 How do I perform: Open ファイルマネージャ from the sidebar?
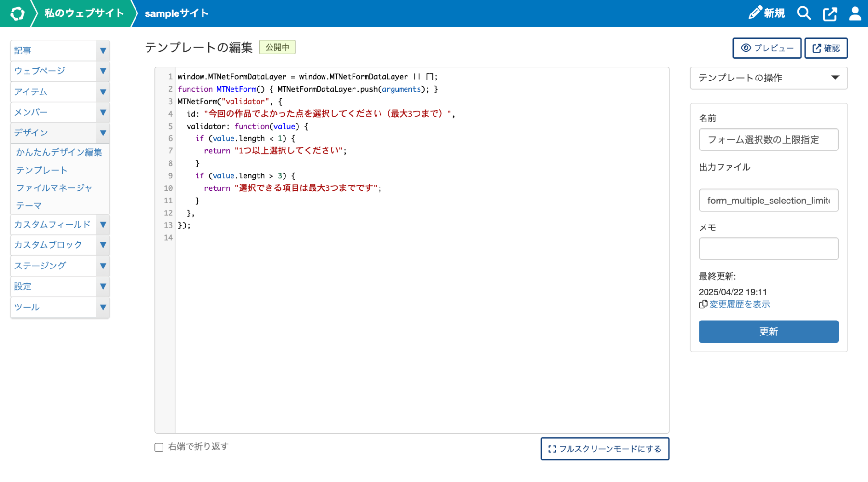[x=54, y=188]
